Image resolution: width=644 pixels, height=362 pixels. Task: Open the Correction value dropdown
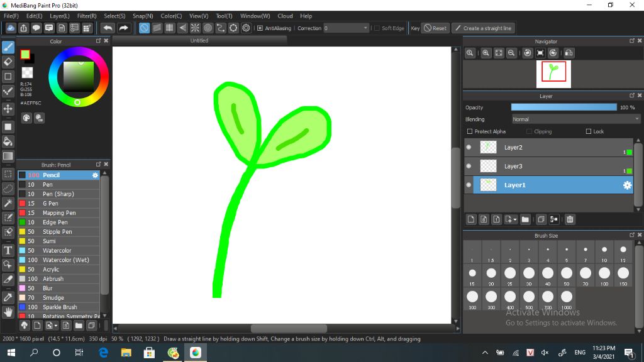[x=346, y=28]
